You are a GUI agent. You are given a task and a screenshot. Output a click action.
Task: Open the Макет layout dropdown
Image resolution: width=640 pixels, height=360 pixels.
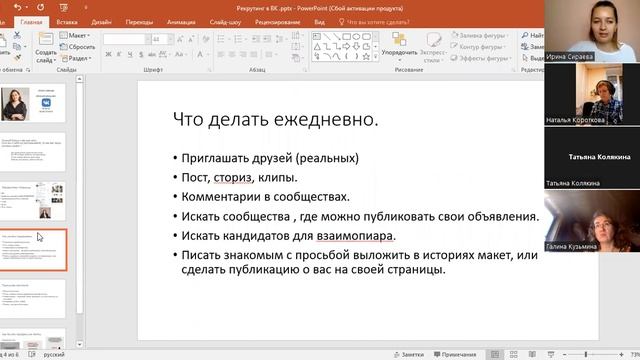[x=75, y=36]
